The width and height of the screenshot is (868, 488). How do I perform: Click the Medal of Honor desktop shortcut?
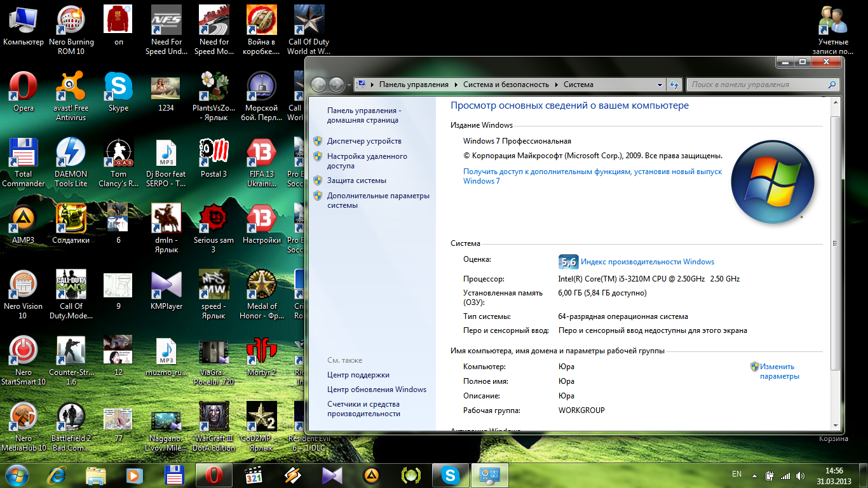pos(261,294)
